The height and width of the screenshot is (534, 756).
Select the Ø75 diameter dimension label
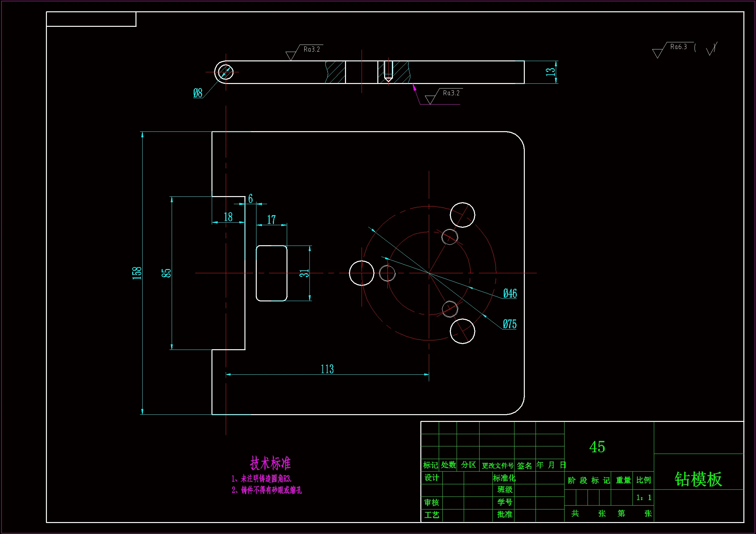tap(509, 324)
